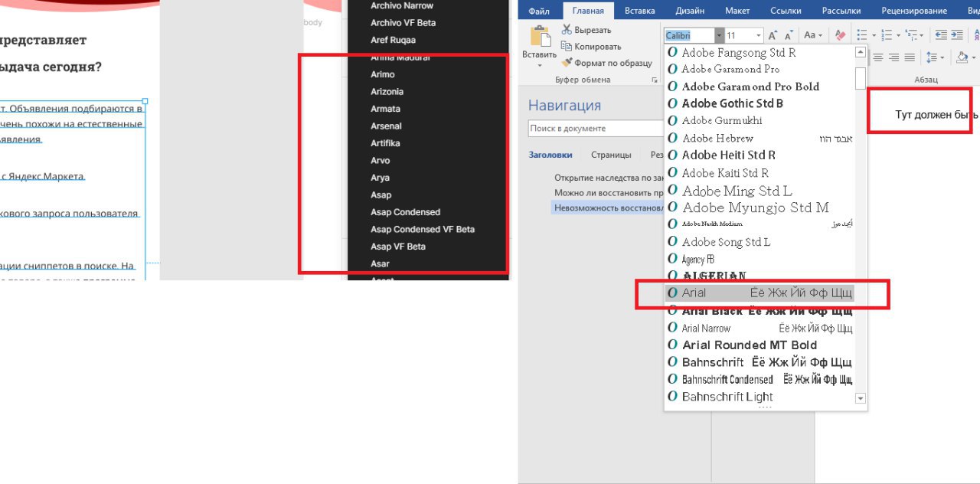The width and height of the screenshot is (980, 484).
Task: Switch to the Макет tab
Action: 737,11
